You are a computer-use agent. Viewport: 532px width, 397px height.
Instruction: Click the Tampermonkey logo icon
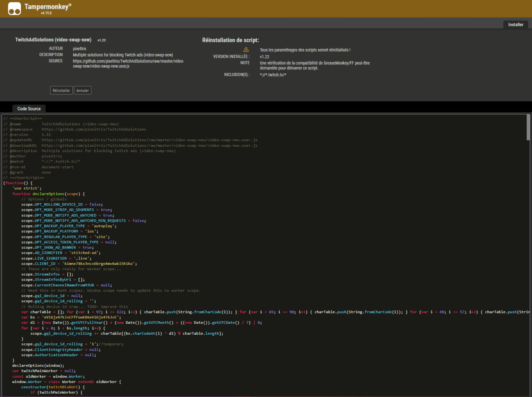(14, 8)
